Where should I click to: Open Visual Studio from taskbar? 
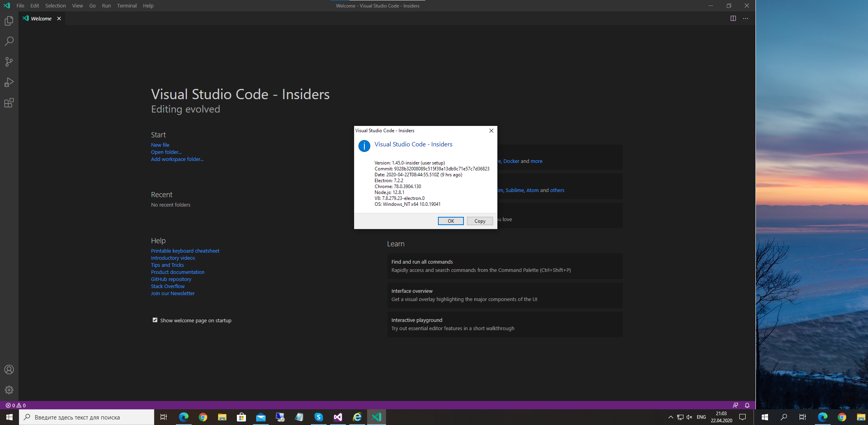338,417
